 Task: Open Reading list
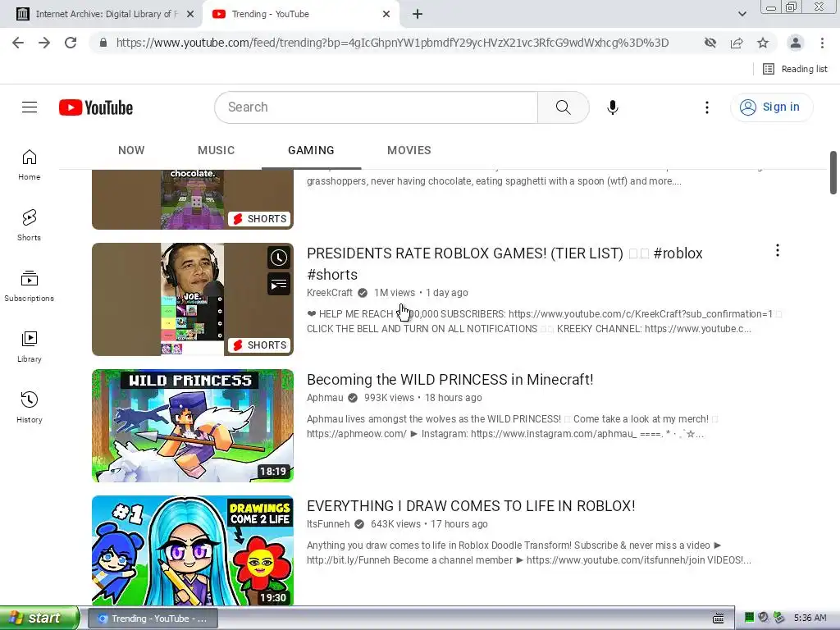796,69
